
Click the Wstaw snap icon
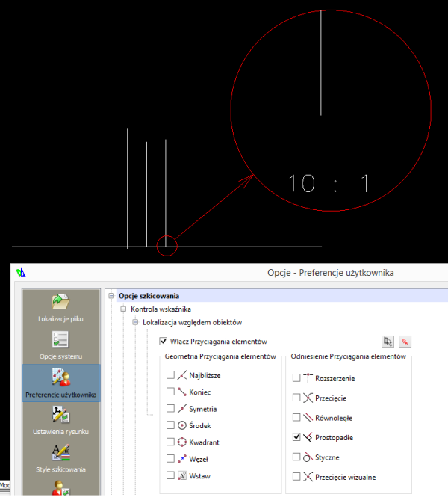182,476
